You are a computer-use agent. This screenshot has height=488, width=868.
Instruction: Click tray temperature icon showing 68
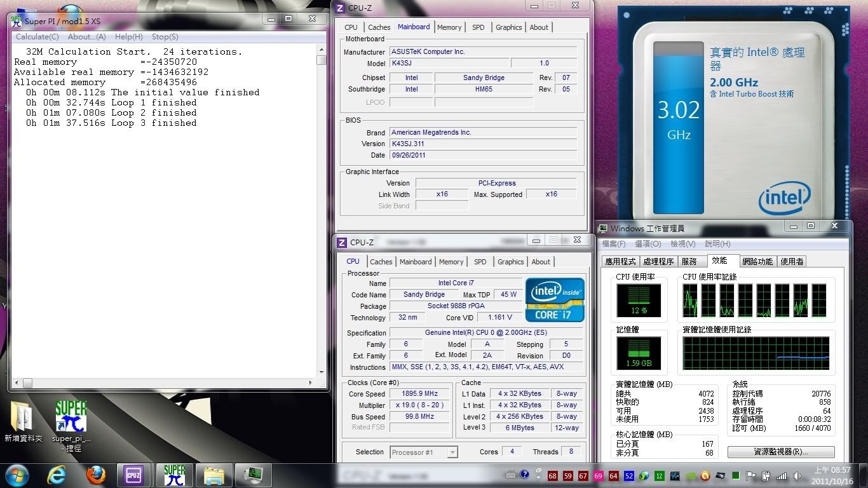pos(553,476)
